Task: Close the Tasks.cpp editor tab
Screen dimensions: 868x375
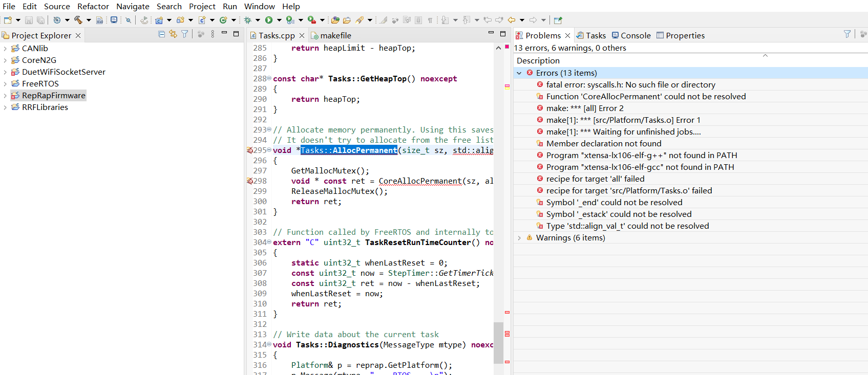Action: pos(302,35)
